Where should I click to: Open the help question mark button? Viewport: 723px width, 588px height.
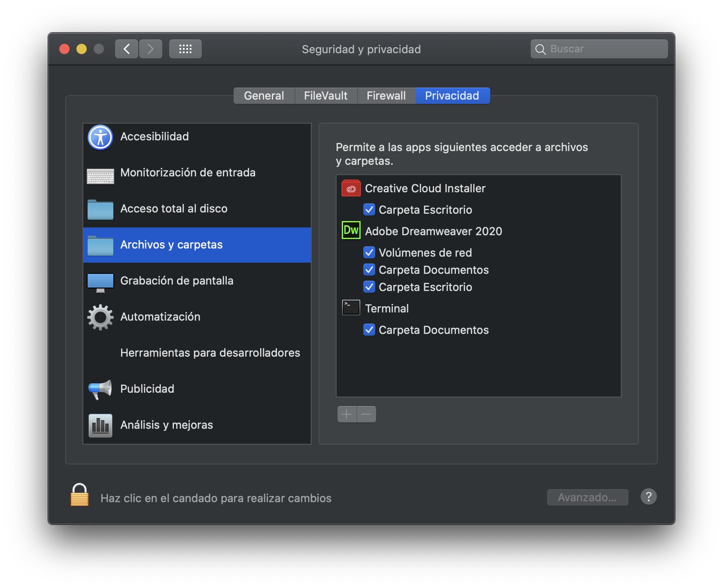pos(648,497)
